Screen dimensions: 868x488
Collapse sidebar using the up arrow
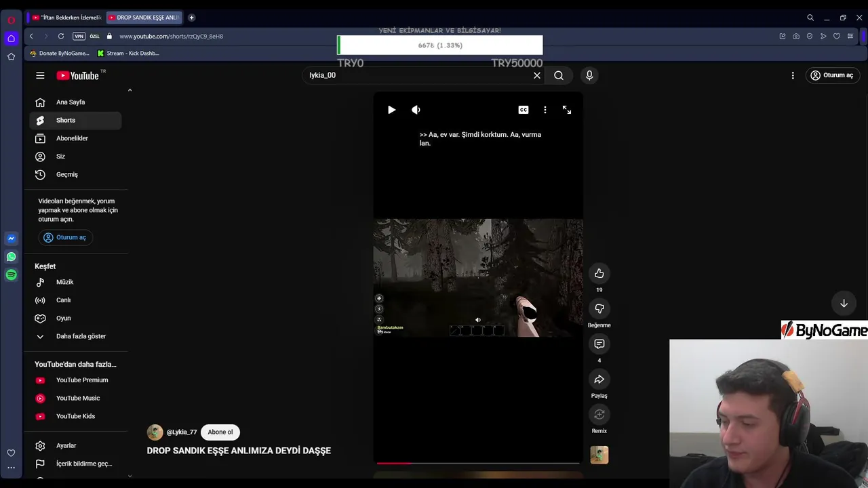[130, 90]
